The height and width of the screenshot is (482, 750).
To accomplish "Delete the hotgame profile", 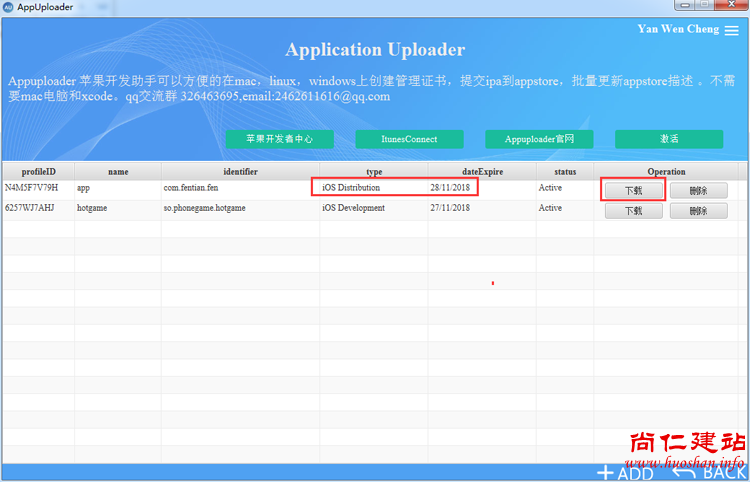I will (x=698, y=211).
